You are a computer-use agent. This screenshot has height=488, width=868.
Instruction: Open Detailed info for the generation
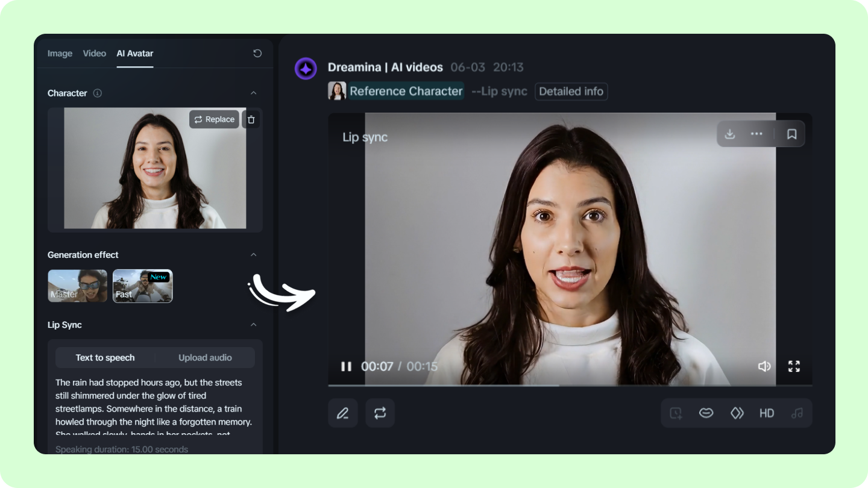tap(570, 91)
